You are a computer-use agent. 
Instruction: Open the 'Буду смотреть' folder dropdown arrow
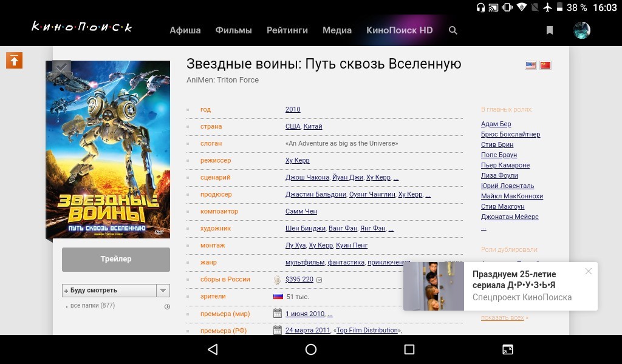coord(163,291)
